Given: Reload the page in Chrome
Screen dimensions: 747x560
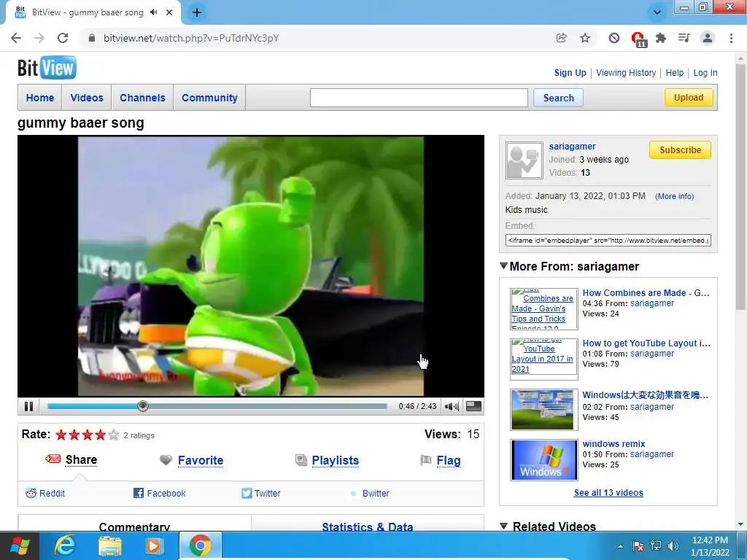Looking at the screenshot, I should [63, 38].
